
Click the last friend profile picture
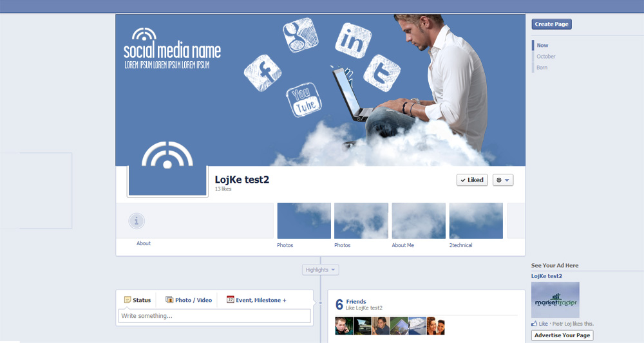point(436,326)
